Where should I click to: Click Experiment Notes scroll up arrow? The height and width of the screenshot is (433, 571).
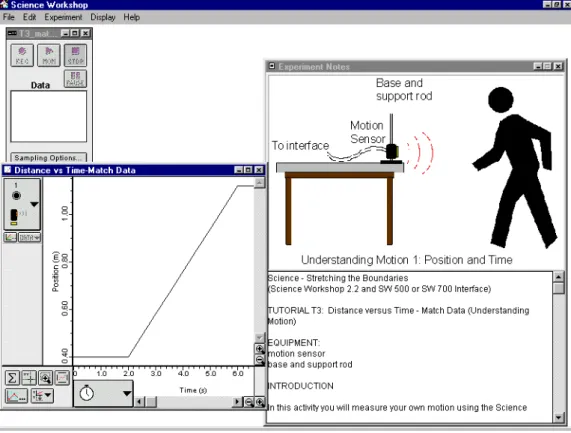coord(558,277)
